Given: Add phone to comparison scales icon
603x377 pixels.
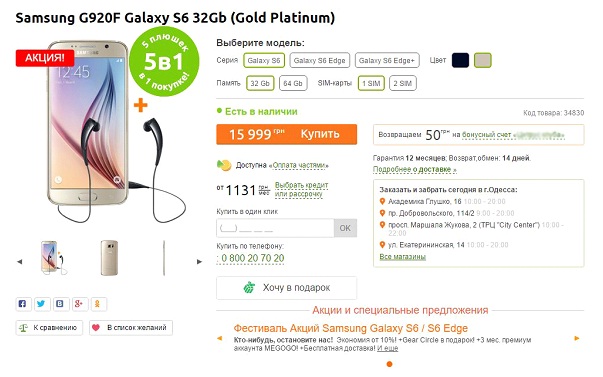Looking at the screenshot, I should pos(23,328).
